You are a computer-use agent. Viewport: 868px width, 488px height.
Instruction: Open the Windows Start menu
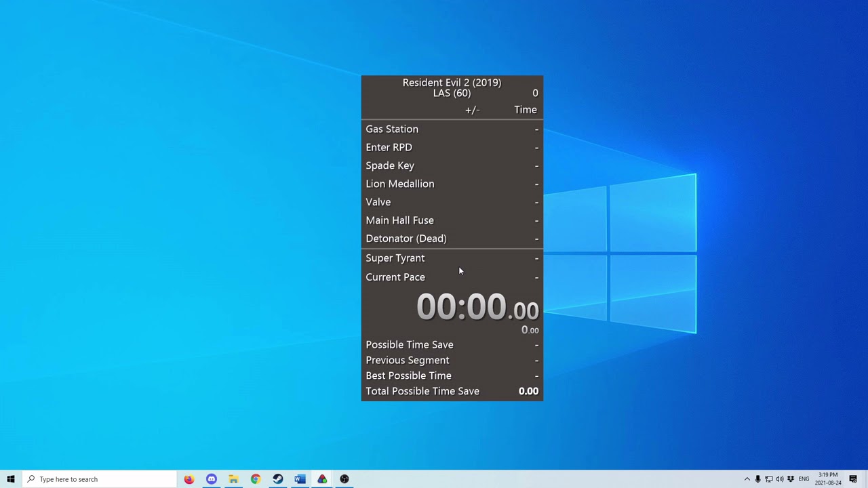[x=11, y=479]
